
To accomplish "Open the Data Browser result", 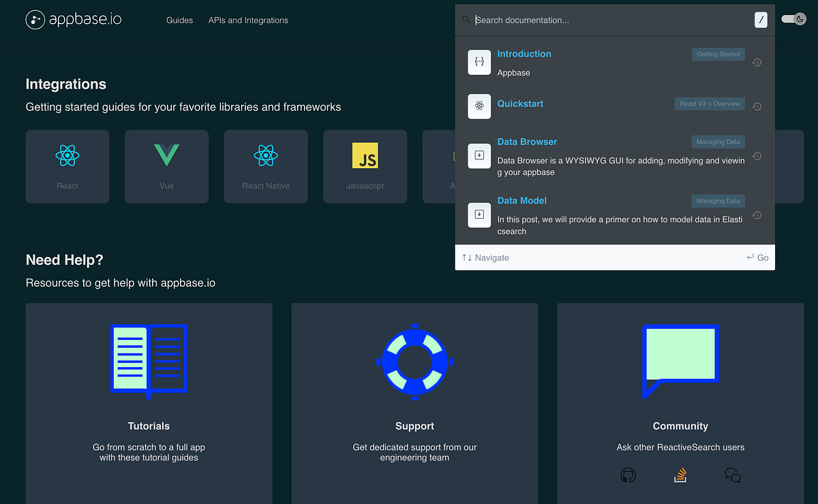I will (x=527, y=142).
